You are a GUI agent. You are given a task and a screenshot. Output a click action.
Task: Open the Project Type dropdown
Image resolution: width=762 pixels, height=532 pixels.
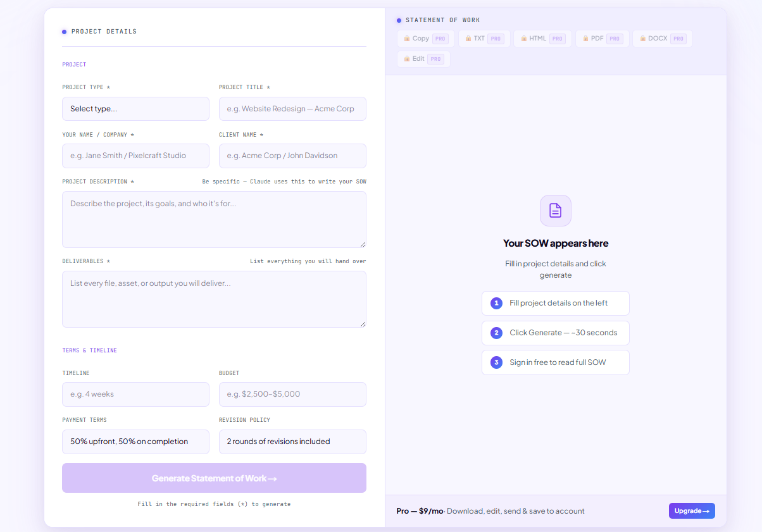135,109
